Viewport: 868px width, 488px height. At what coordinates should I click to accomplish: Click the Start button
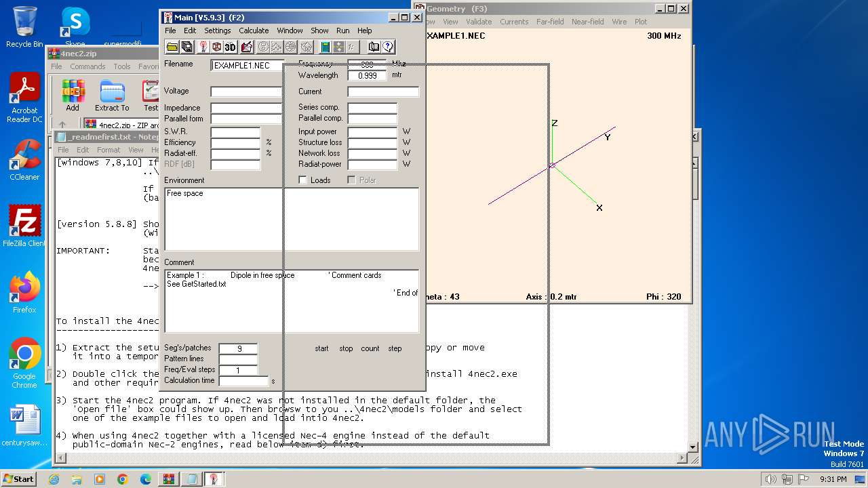18,479
